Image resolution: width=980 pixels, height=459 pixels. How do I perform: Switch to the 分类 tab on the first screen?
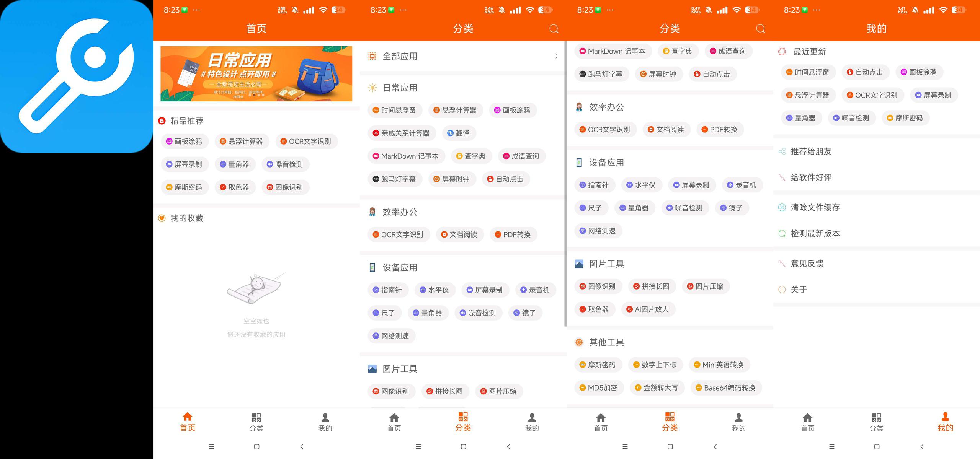[x=256, y=422]
